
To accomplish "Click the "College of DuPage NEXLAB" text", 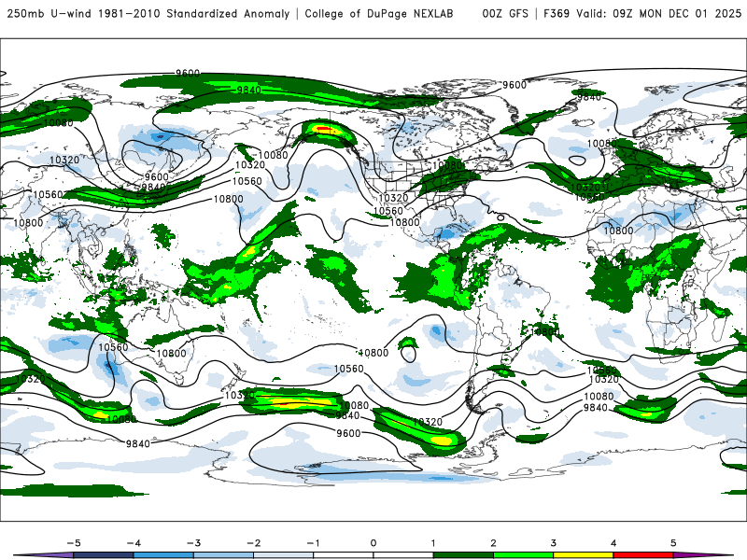I will (x=379, y=13).
